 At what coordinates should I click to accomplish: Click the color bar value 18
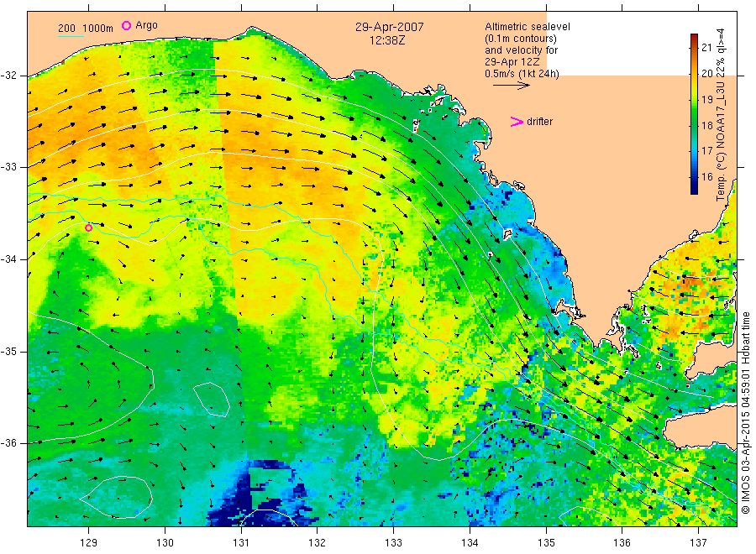[706, 125]
